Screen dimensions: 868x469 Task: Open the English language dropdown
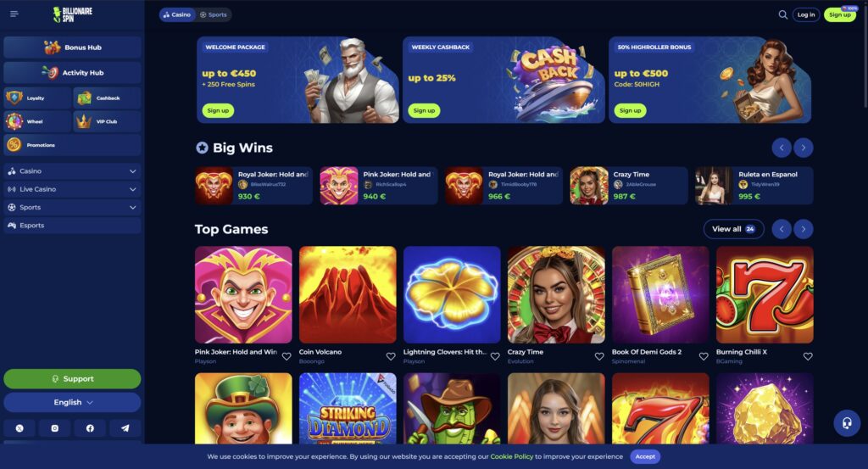(x=72, y=403)
